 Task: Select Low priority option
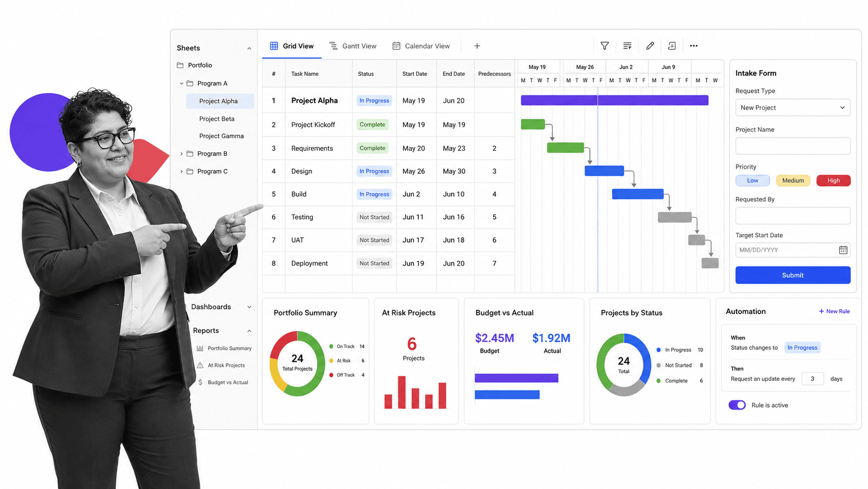tap(752, 180)
